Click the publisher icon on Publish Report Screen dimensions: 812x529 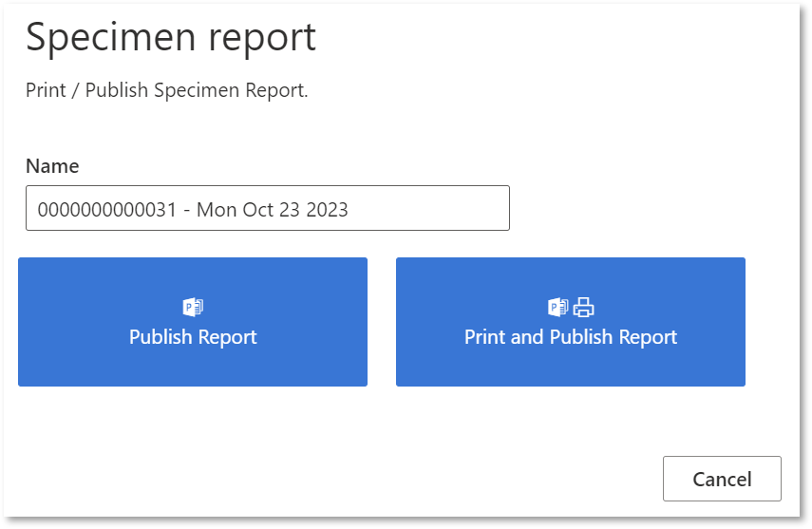click(193, 308)
